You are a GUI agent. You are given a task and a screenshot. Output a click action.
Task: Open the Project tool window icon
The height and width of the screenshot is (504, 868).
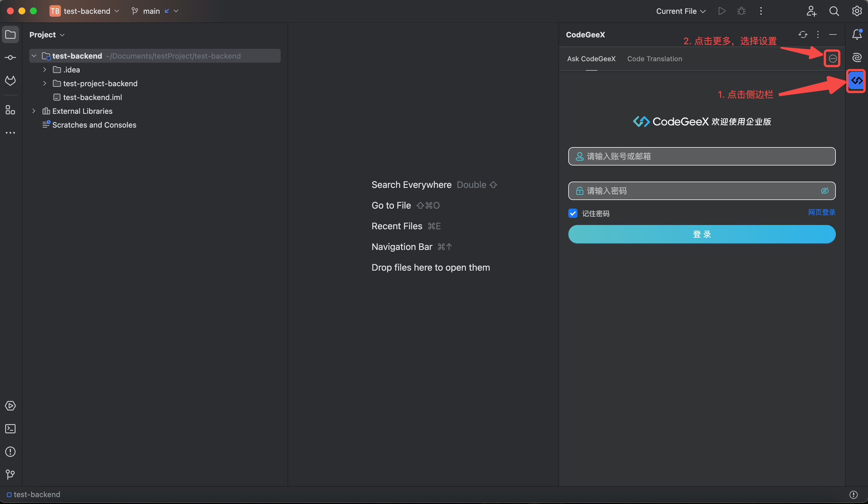[x=10, y=34]
